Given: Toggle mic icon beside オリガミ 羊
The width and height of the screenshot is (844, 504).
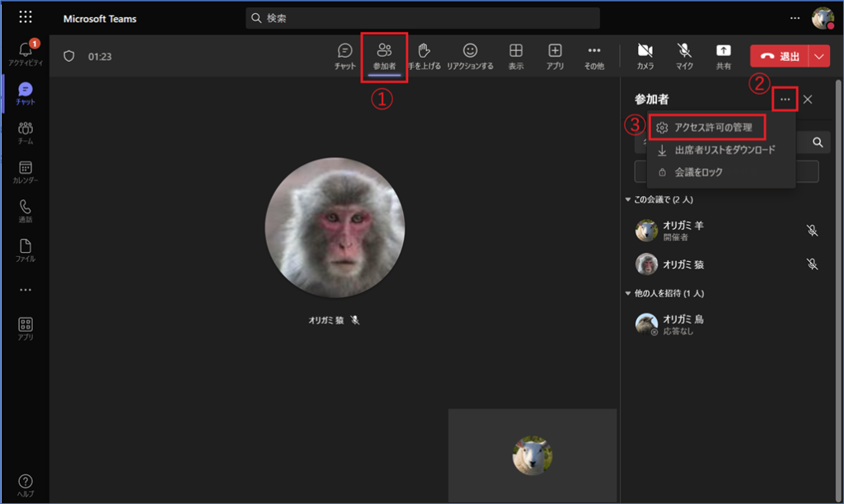Looking at the screenshot, I should (x=812, y=231).
